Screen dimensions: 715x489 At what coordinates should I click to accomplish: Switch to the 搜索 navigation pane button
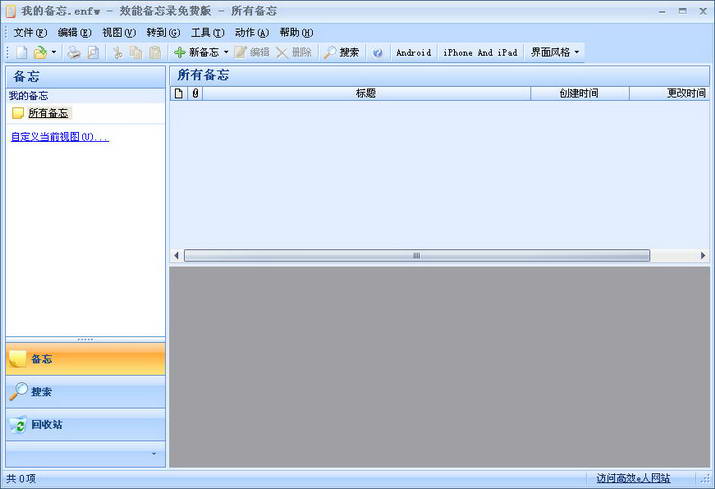click(86, 392)
